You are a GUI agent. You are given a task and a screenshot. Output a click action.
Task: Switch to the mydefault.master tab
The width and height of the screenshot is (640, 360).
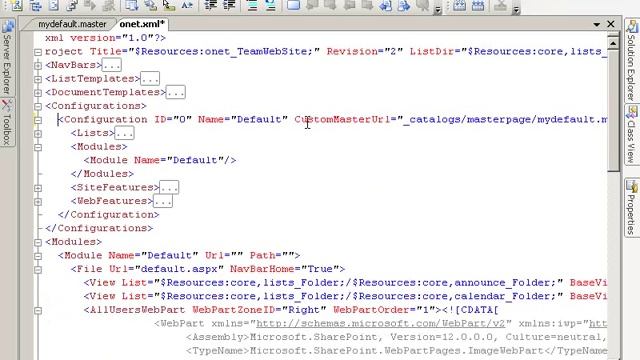[x=72, y=24]
